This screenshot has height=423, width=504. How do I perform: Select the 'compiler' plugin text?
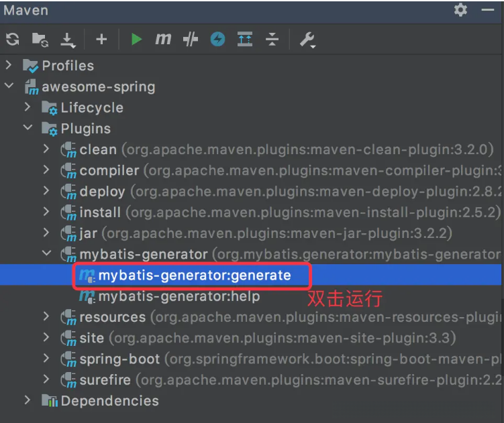tap(109, 170)
